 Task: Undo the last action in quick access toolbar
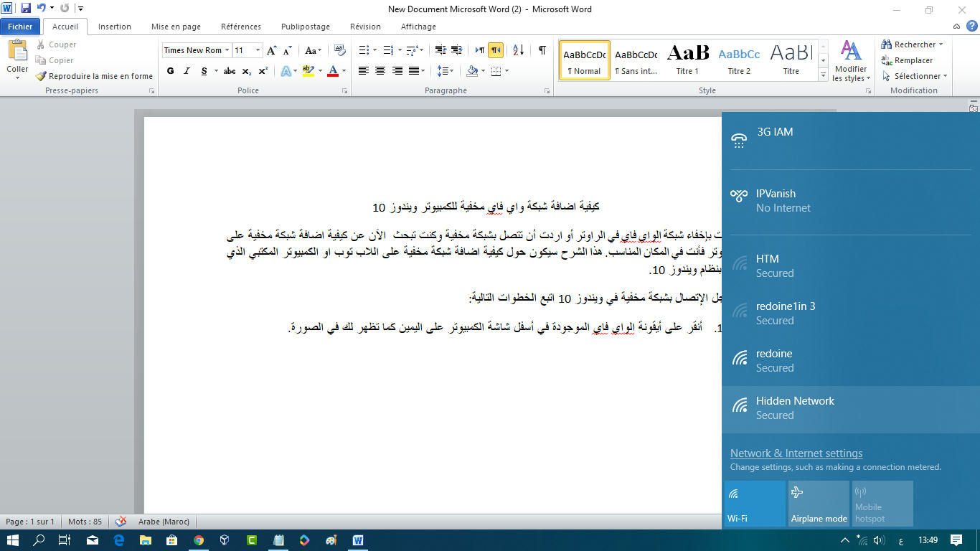(x=42, y=9)
